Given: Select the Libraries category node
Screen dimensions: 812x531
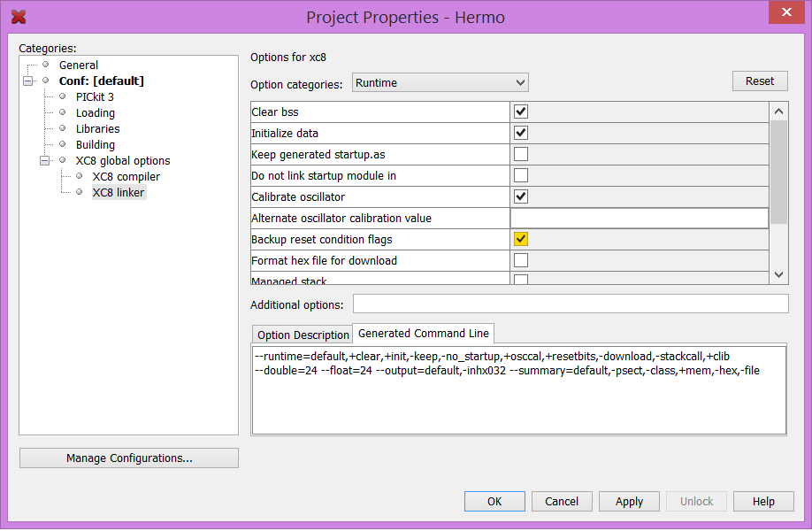Looking at the screenshot, I should coord(97,129).
